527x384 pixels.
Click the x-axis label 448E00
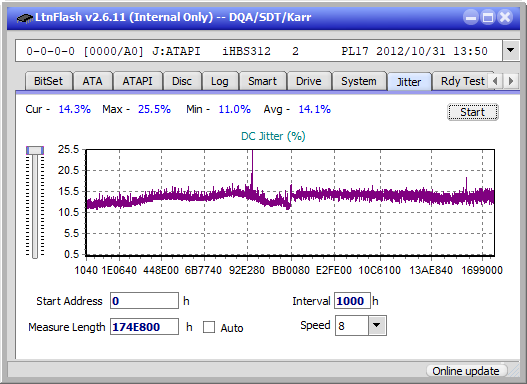pos(161,270)
